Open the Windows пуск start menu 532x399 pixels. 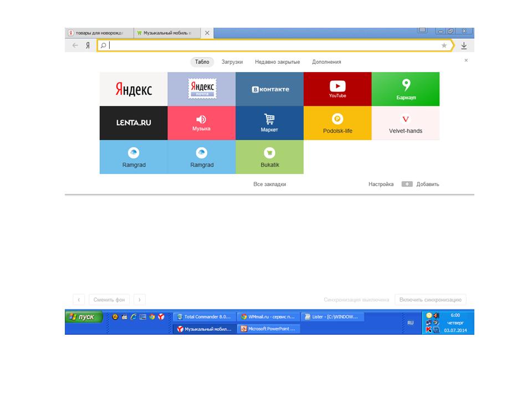coord(84,317)
